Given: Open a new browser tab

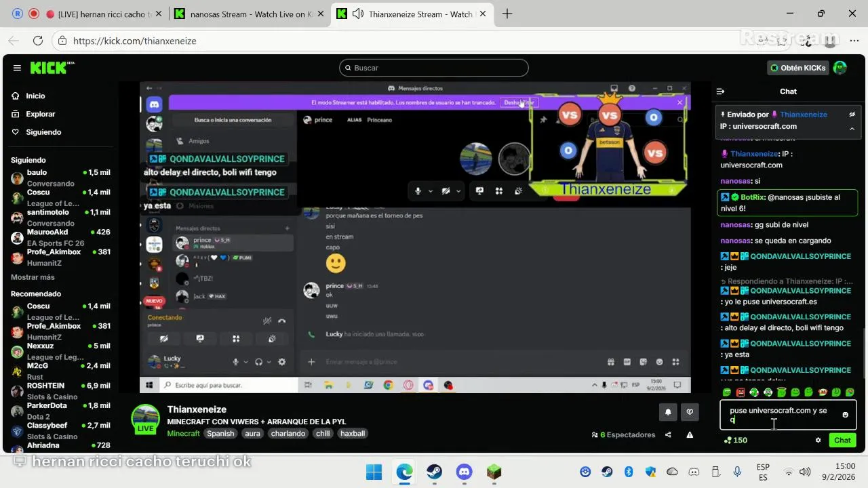Looking at the screenshot, I should [x=507, y=14].
